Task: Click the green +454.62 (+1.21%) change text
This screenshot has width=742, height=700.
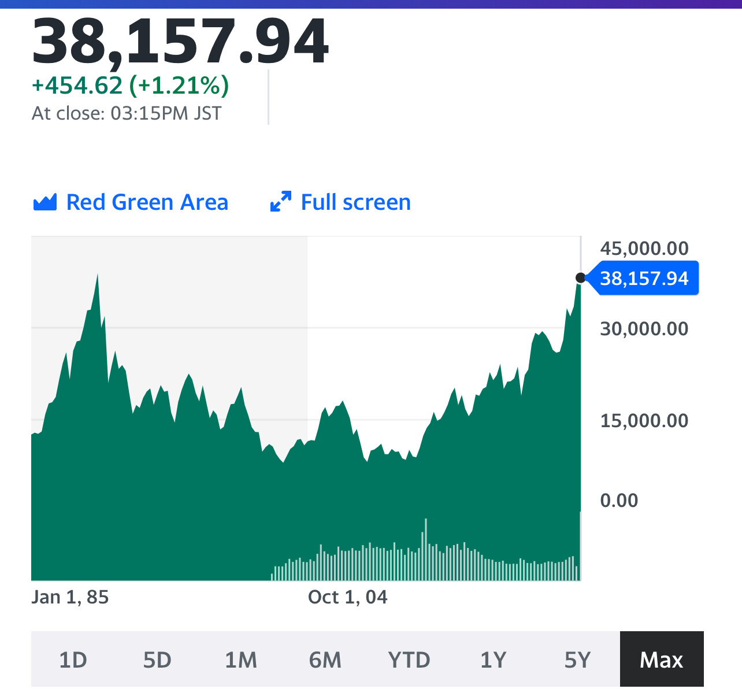Action: pos(131,86)
